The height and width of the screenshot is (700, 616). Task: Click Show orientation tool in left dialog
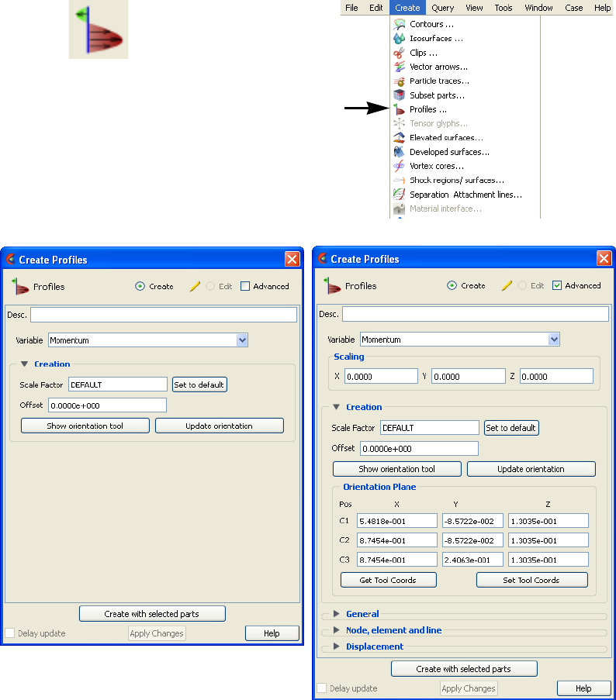point(85,426)
